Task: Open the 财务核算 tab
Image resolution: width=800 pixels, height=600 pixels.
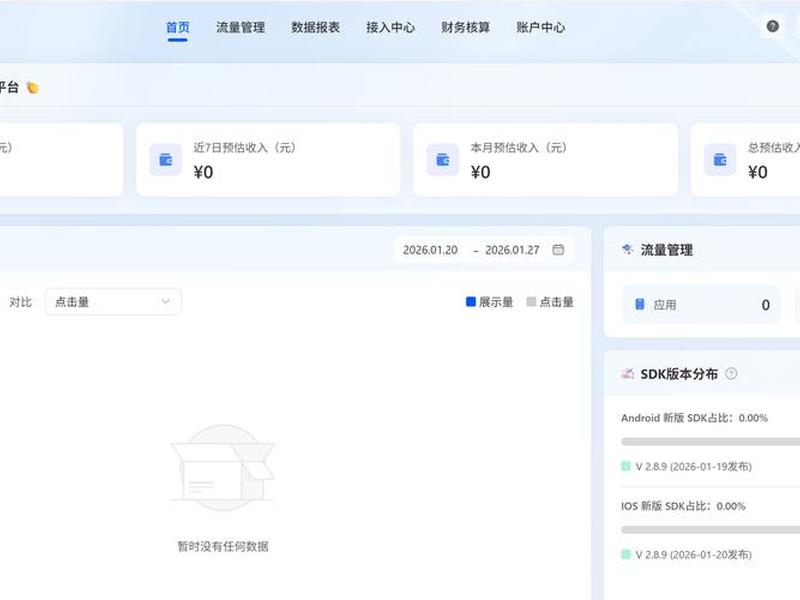Action: pyautogui.click(x=465, y=27)
